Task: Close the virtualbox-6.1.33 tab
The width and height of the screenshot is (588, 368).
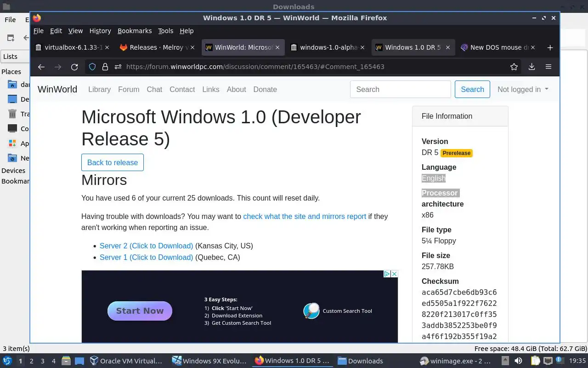Action: coord(107,47)
